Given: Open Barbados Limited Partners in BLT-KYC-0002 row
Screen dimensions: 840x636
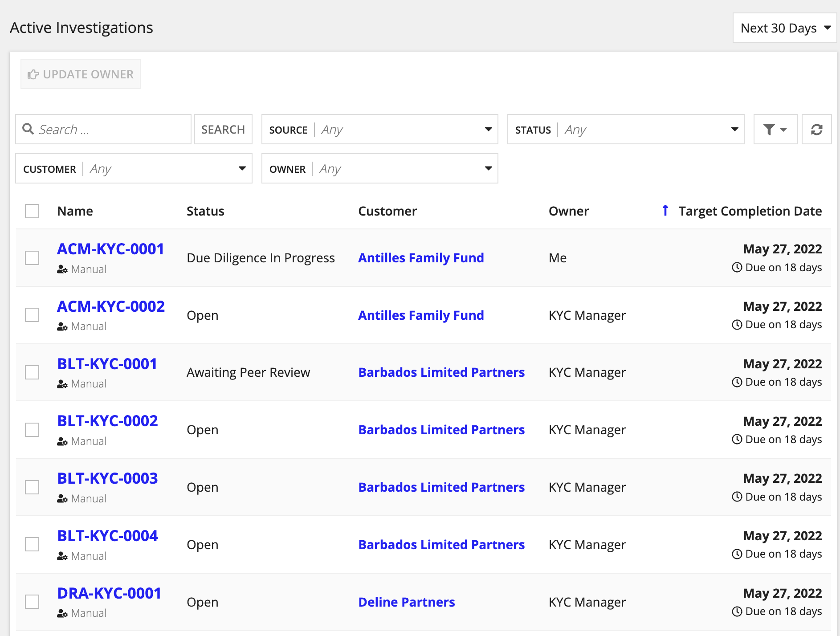Looking at the screenshot, I should click(441, 430).
